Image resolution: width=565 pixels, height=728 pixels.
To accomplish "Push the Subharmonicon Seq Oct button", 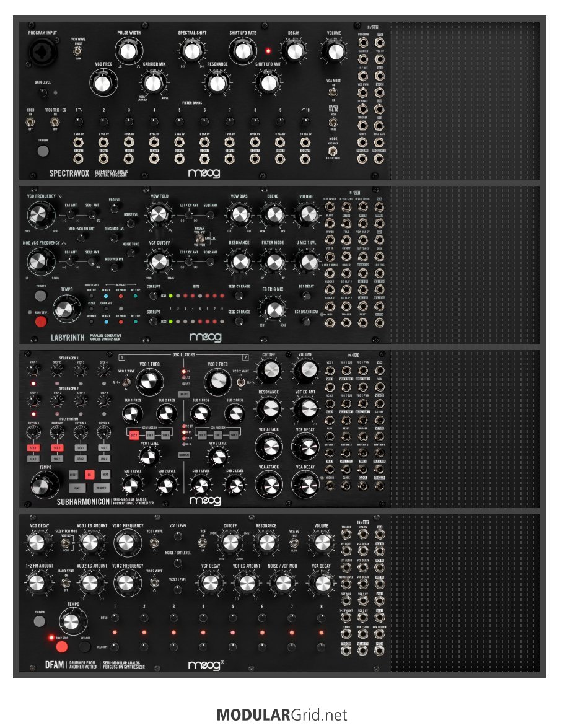I will 184,394.
